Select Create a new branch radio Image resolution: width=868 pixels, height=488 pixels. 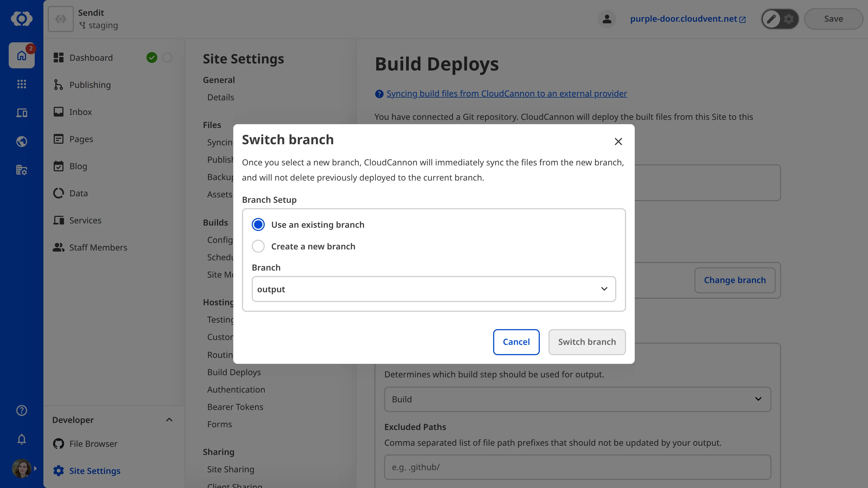click(258, 246)
